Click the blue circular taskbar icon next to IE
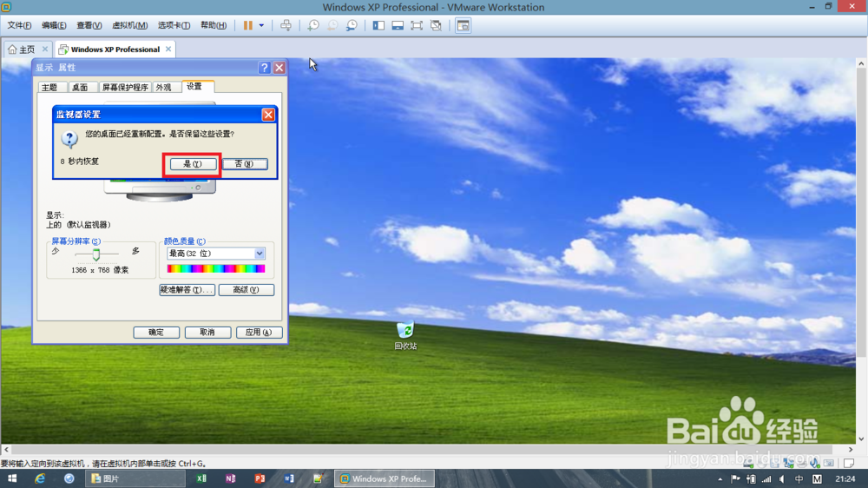868x488 pixels. 69,478
